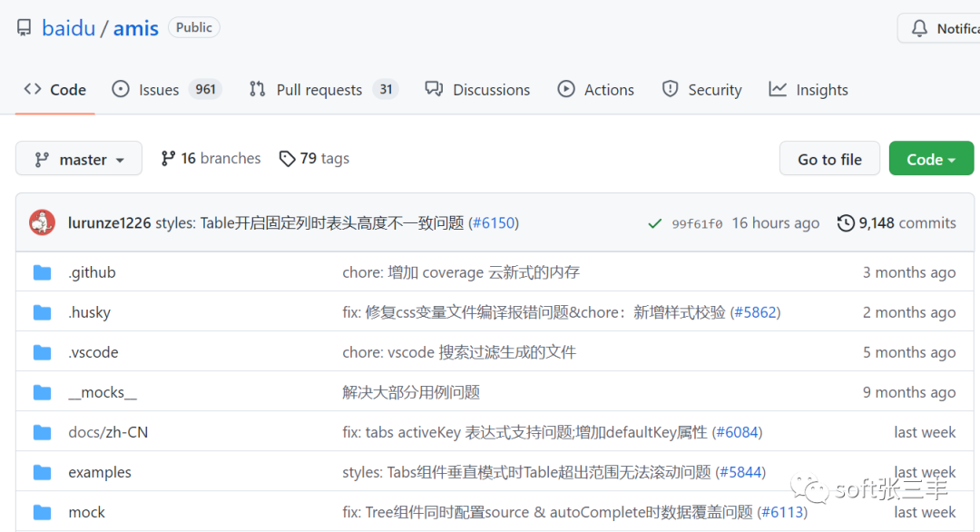This screenshot has height=532, width=980.
Task: Click the repository book icon beside baidu
Action: coord(24,28)
